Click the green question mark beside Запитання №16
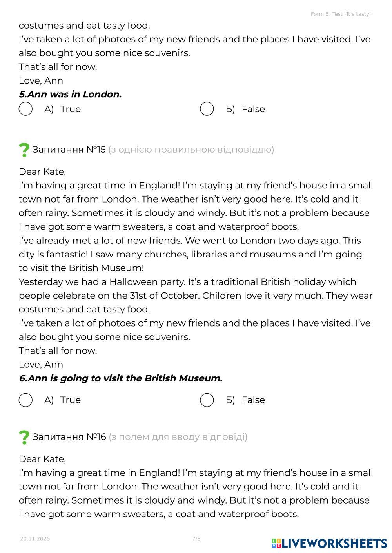 pos(24,437)
